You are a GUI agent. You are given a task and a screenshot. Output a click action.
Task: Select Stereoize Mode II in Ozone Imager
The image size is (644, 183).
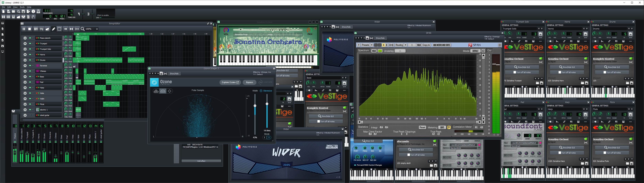tap(269, 137)
